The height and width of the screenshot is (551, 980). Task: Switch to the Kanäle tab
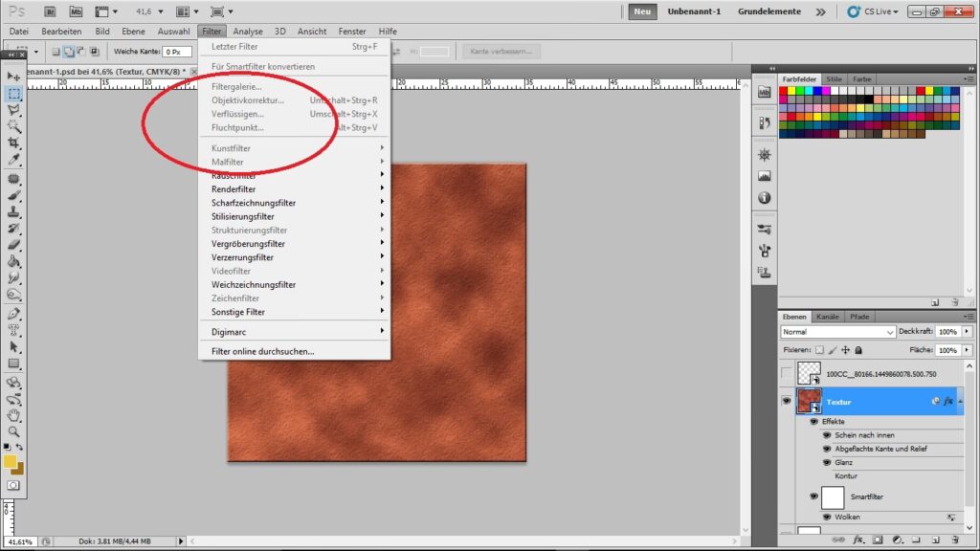coord(827,317)
